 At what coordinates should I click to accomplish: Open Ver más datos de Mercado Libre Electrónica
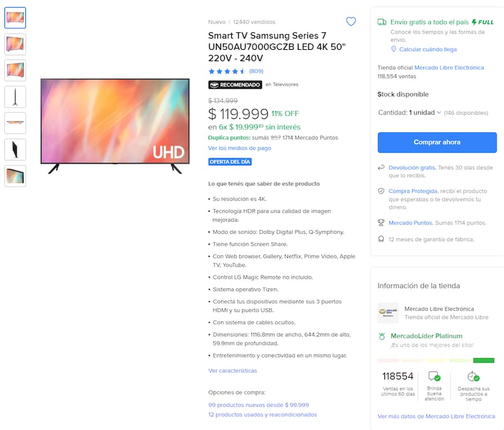tap(437, 416)
